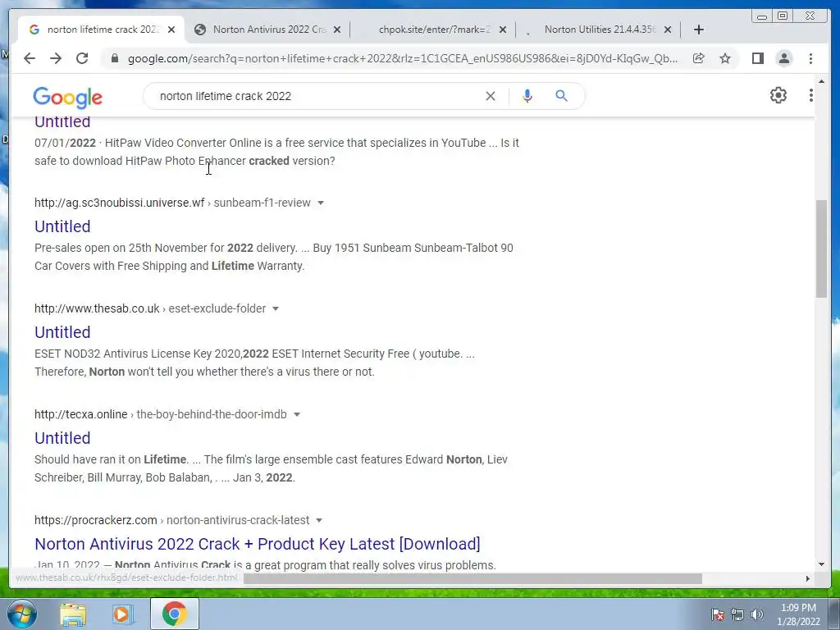
Task: Click the procrackerz.com URL breadcrumb
Action: (x=172, y=520)
